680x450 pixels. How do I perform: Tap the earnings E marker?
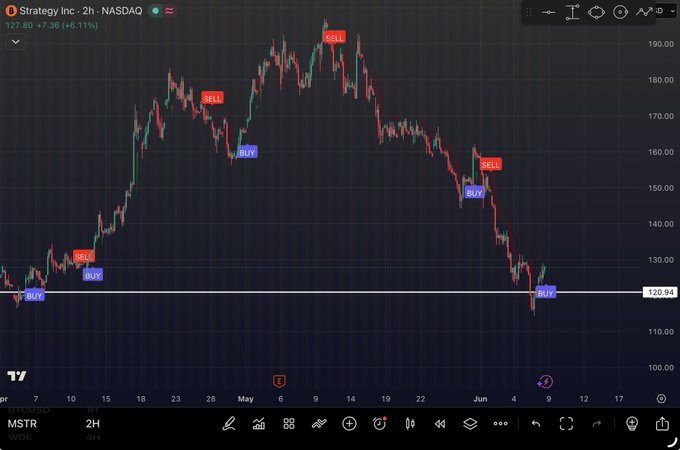tap(279, 381)
